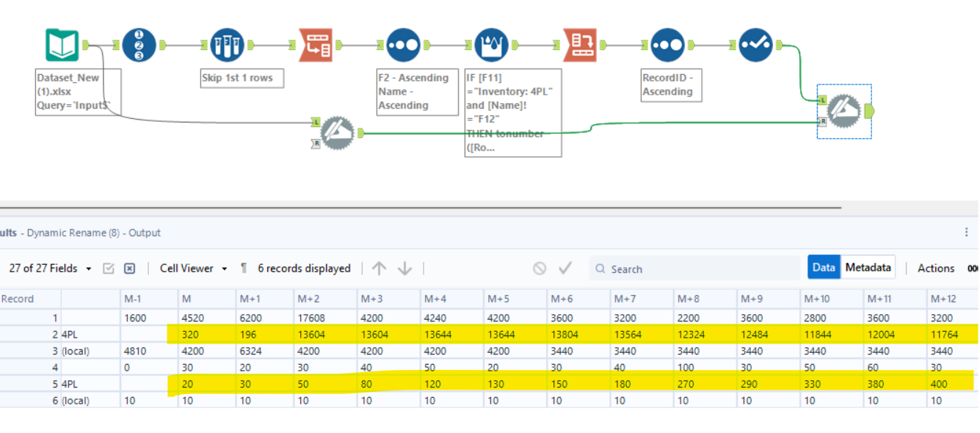Go to previous record with up arrow
This screenshot has height=433, width=980.
[x=379, y=269]
